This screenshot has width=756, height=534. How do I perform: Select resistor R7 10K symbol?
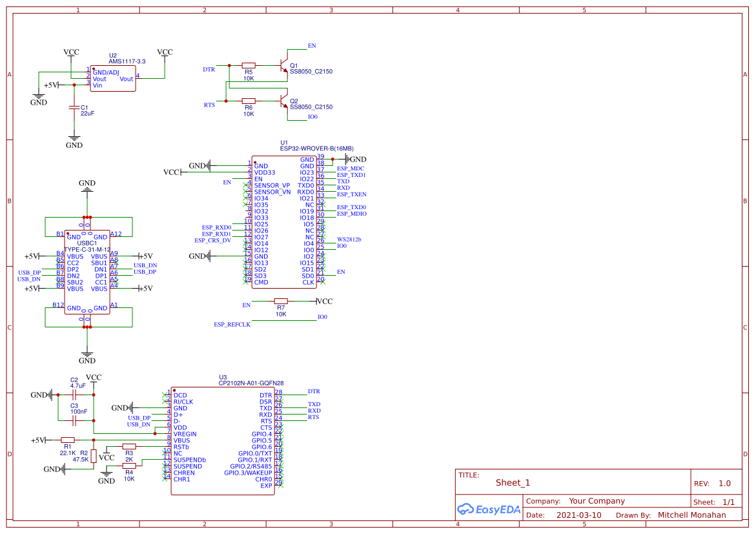(281, 301)
